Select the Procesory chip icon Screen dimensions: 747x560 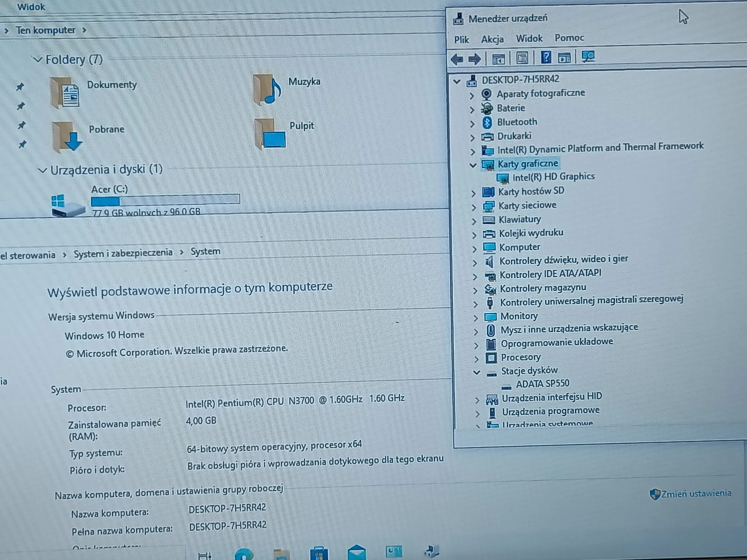pos(491,358)
